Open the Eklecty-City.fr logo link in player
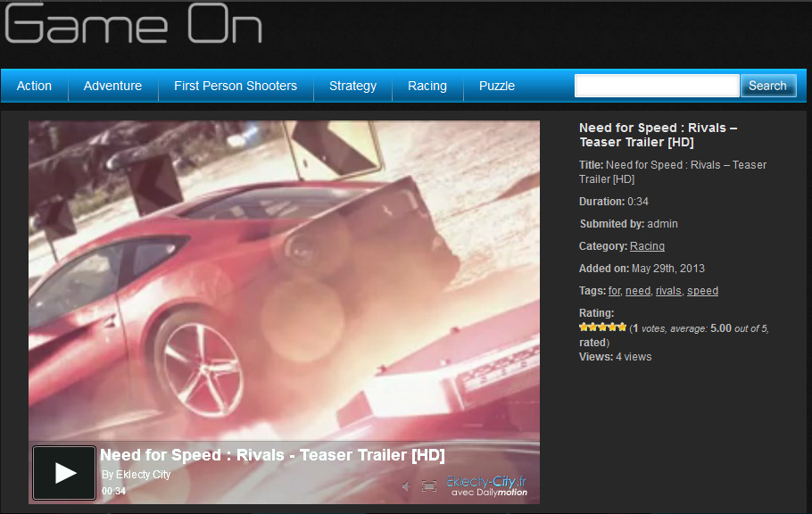The width and height of the screenshot is (812, 514). (x=487, y=486)
